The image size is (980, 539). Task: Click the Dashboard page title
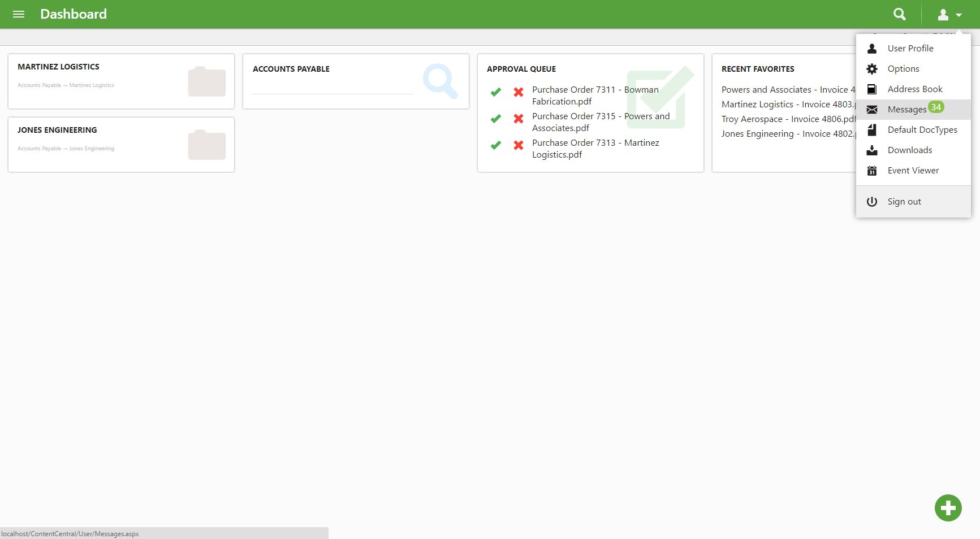74,14
